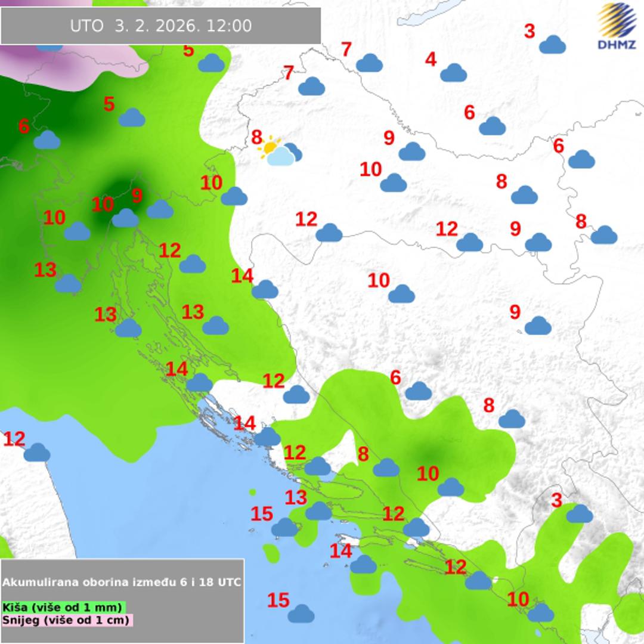Click the cloud next to 3 in the southeast
The image size is (644, 644).
pyautogui.click(x=579, y=513)
